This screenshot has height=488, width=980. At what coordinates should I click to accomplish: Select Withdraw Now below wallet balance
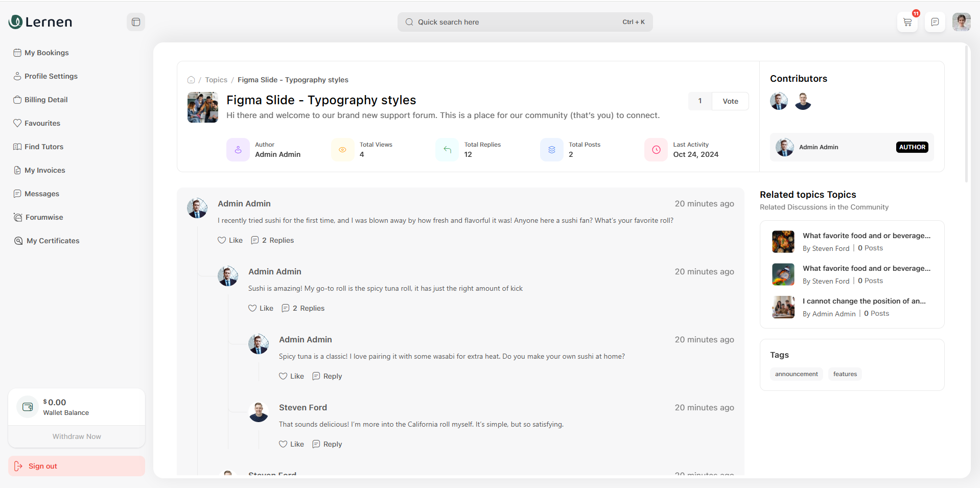[x=76, y=436]
